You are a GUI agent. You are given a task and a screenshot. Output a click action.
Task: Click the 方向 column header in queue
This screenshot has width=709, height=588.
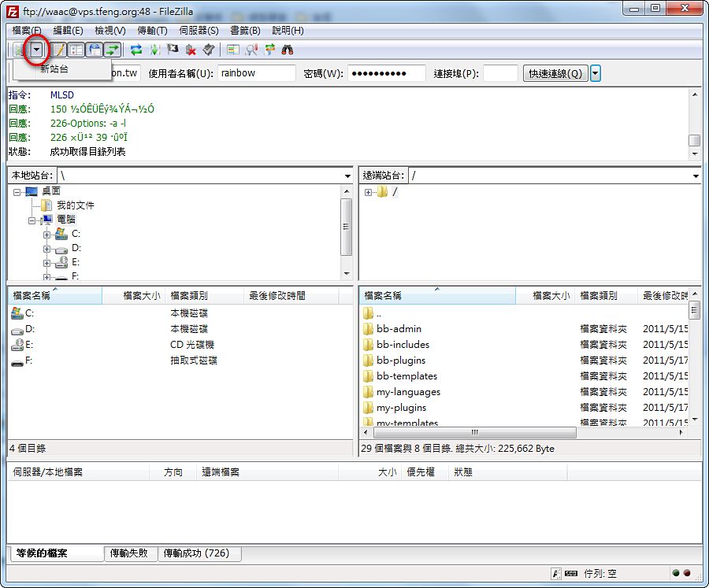point(173,472)
